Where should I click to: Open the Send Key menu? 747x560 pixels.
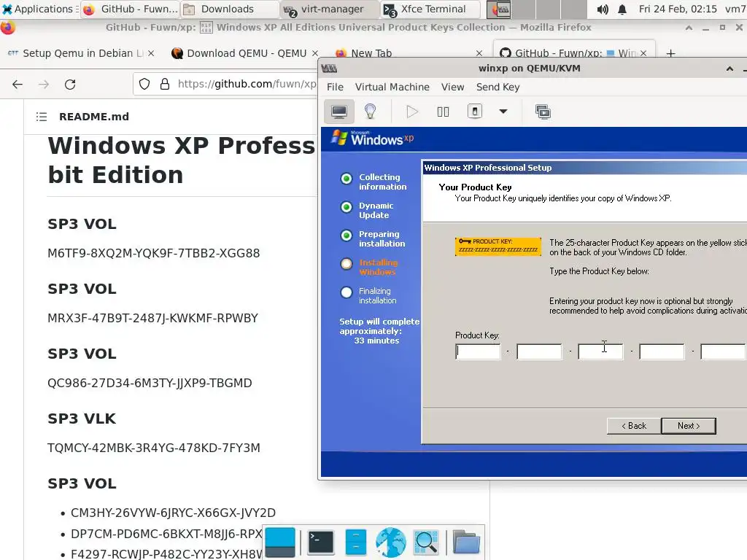pos(498,87)
